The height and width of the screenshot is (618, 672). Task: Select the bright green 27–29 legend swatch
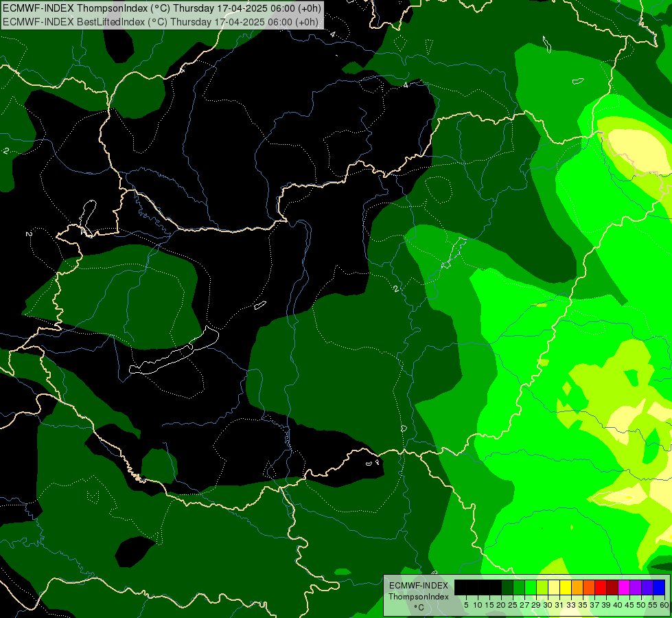pyautogui.click(x=531, y=587)
